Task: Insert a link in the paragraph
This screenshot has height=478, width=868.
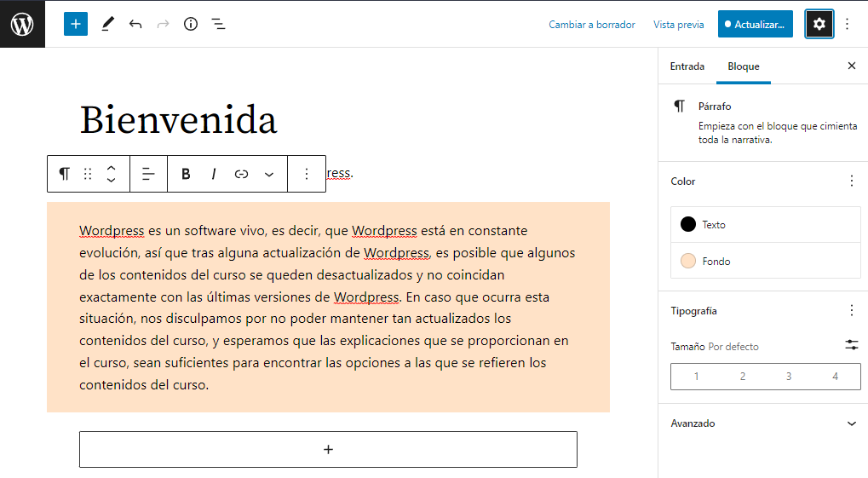Action: (241, 174)
